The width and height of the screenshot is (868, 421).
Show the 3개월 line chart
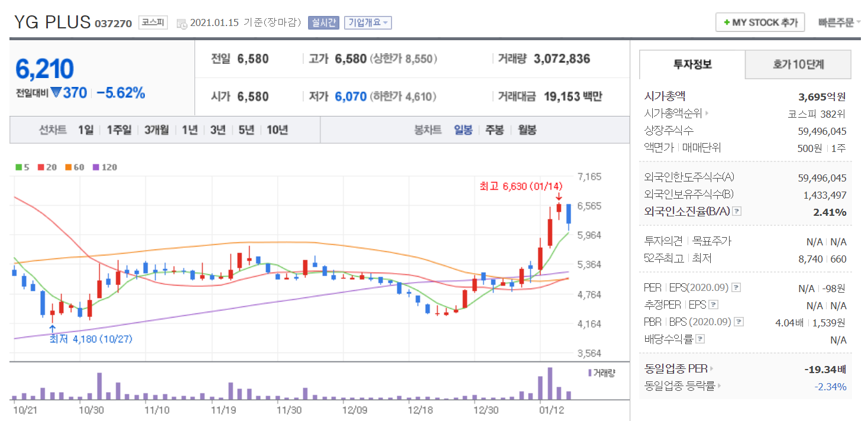[156, 130]
